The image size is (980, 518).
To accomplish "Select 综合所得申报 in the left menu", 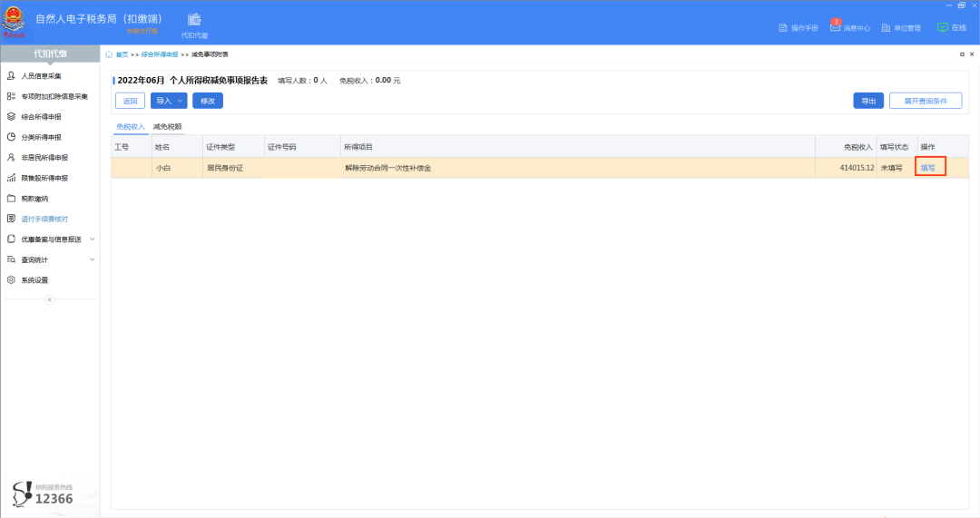I will (x=44, y=117).
